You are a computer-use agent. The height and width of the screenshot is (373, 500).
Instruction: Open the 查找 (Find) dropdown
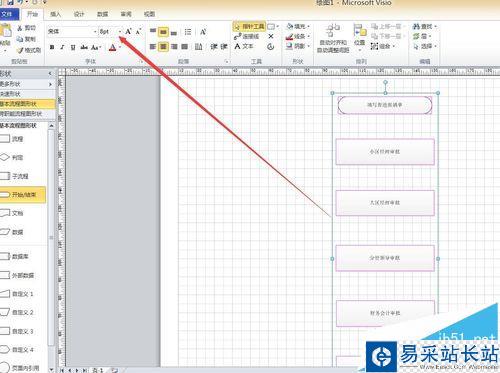point(425,26)
